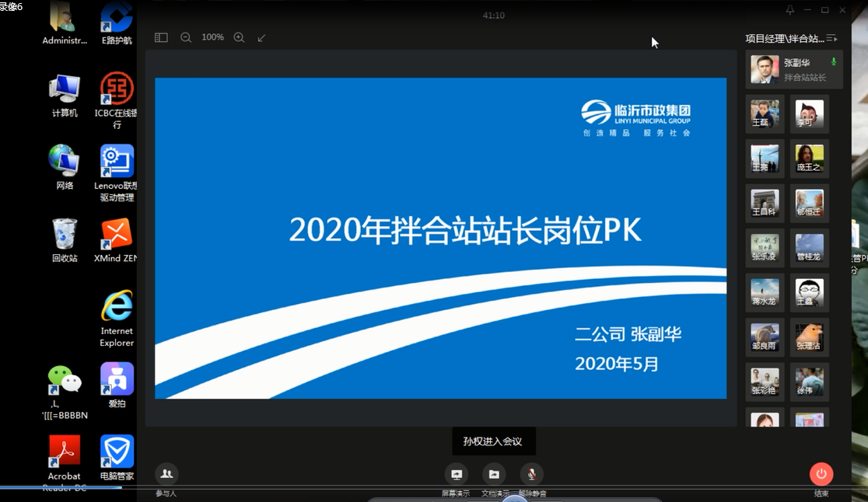Start screen sharing (屏幕演示)
The image size is (868, 502).
pyautogui.click(x=456, y=474)
